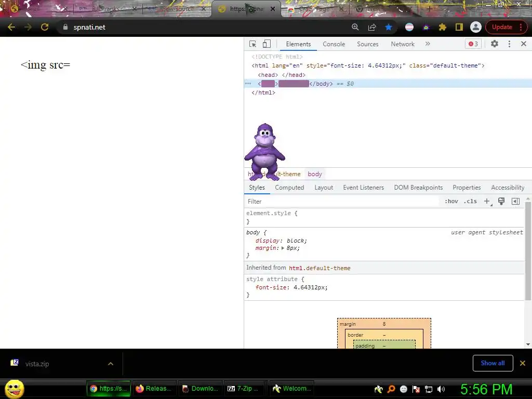This screenshot has height=399, width=532.
Task: Open the Event Listeners pane tab
Action: pyautogui.click(x=363, y=188)
